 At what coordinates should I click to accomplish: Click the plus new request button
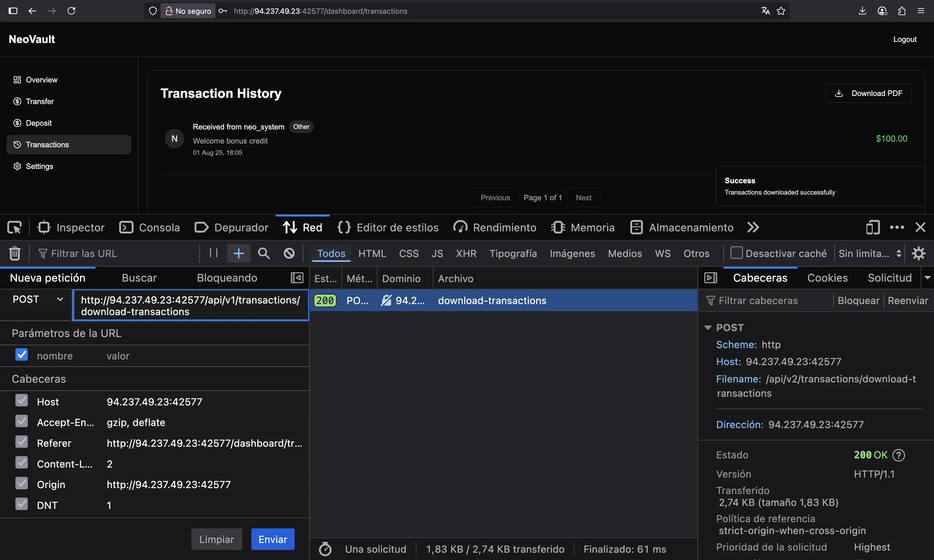pyautogui.click(x=238, y=253)
